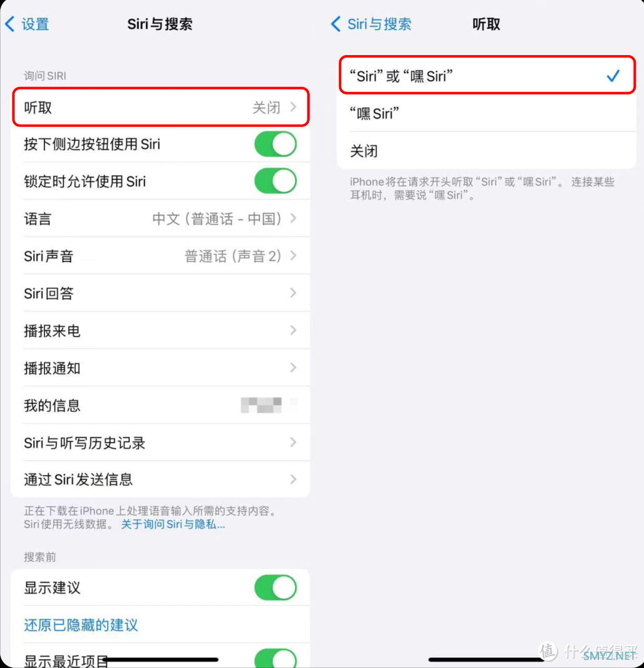Open Siri声音 voice selection row
The height and width of the screenshot is (668, 644).
[x=161, y=256]
